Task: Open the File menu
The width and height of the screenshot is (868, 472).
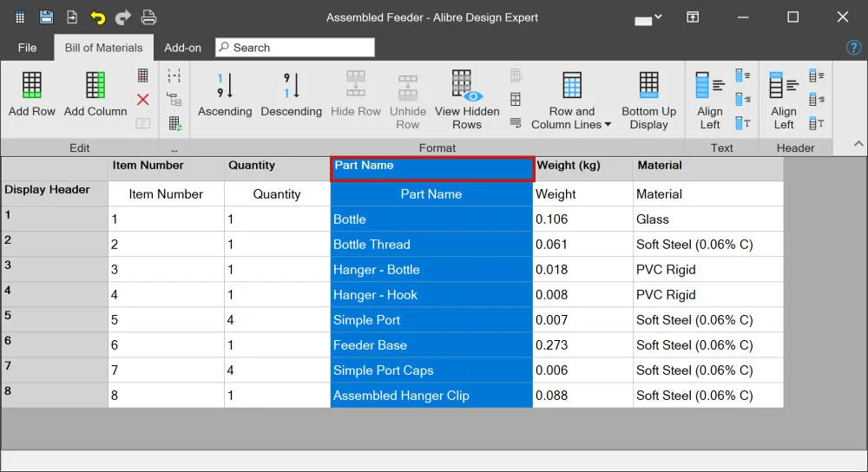Action: click(x=27, y=48)
